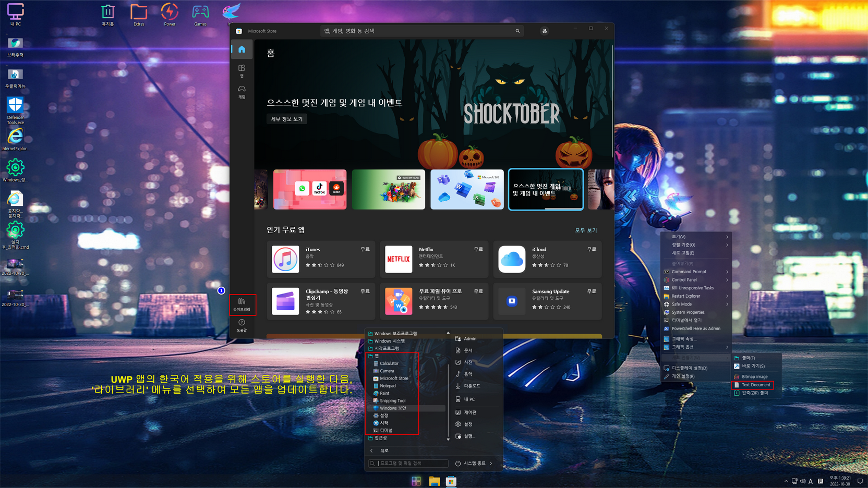Expand Restart Explorer submenu
This screenshot has width=868, height=488.
point(696,296)
